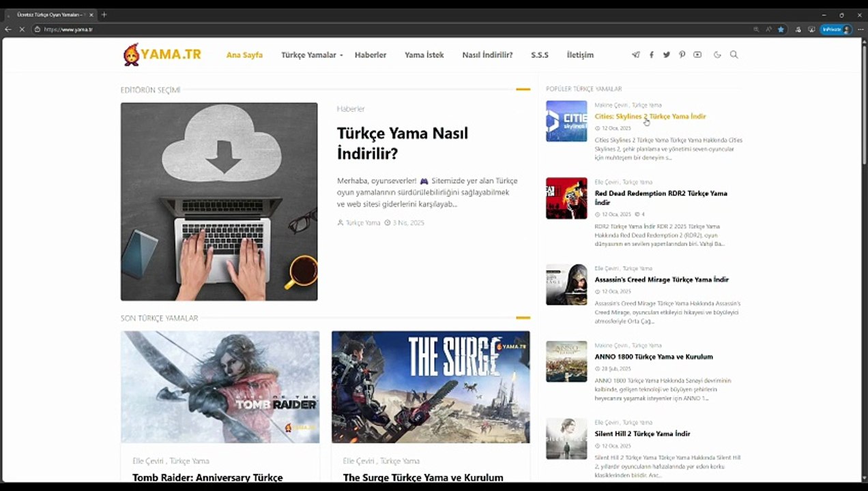Select the Ana Sayfa menu item
Viewport: 868px width, 491px height.
(244, 55)
